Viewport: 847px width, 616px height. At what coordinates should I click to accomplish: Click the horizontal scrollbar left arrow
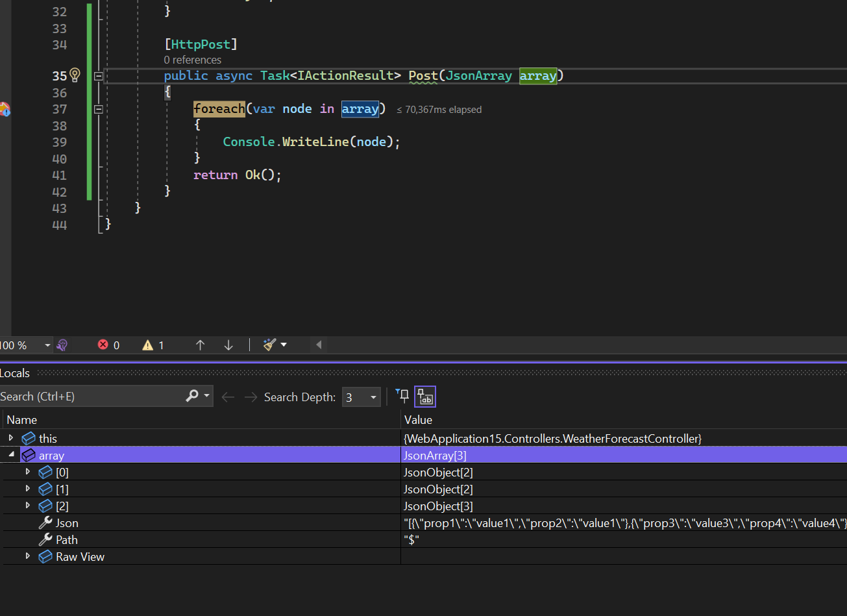[319, 345]
